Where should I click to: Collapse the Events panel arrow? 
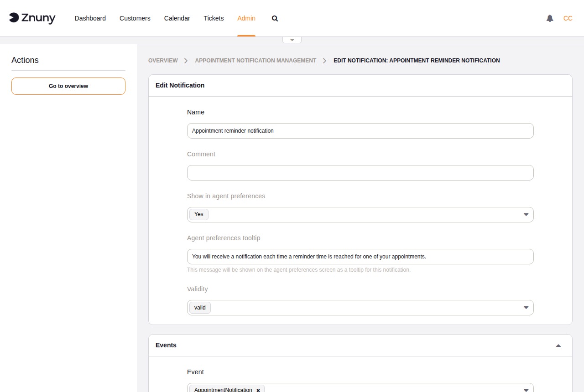click(x=558, y=346)
